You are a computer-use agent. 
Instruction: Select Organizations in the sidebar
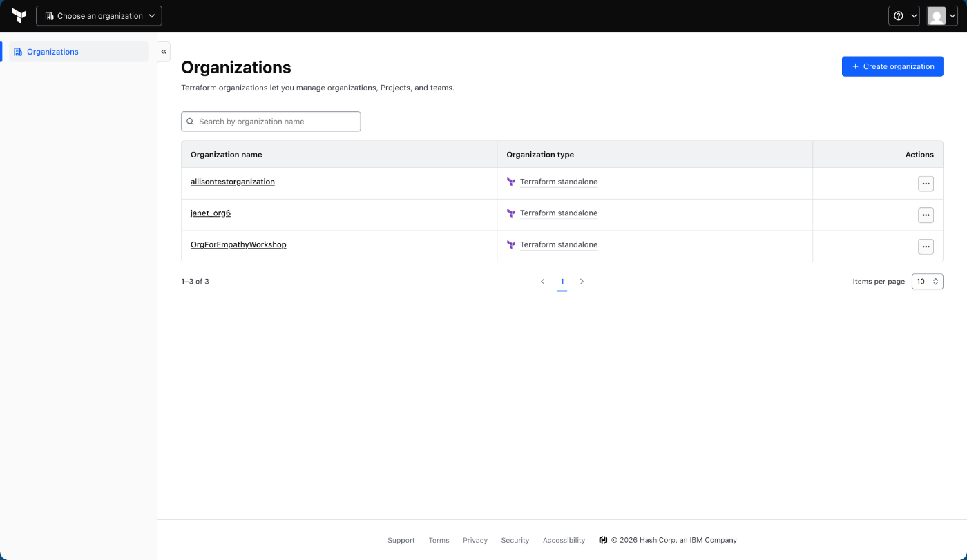point(78,52)
